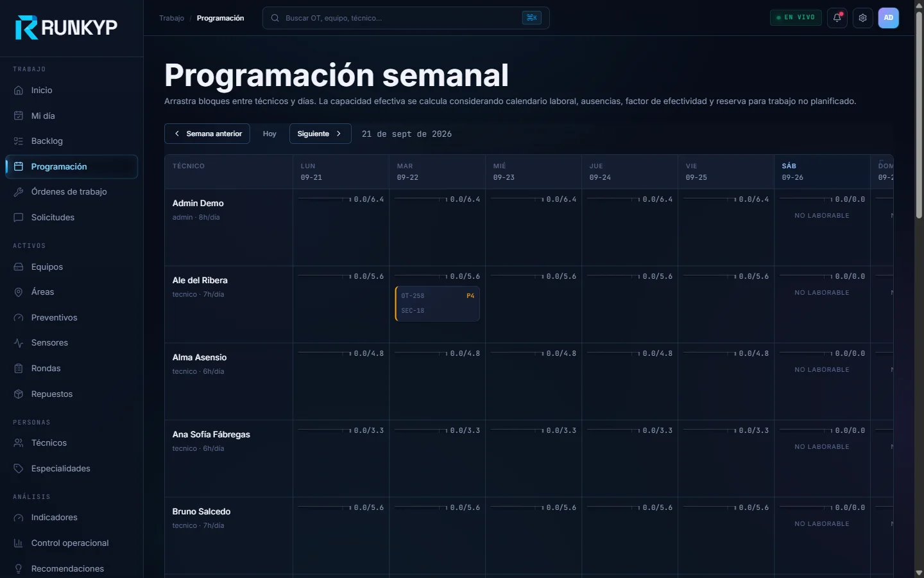Click the Inicio home icon in the sidebar

click(19, 91)
